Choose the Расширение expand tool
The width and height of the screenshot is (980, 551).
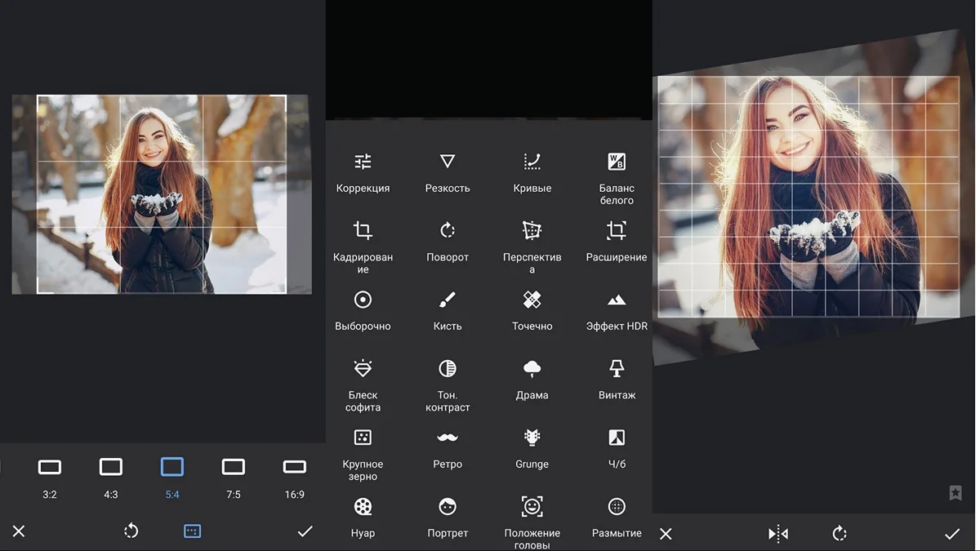pyautogui.click(x=617, y=242)
